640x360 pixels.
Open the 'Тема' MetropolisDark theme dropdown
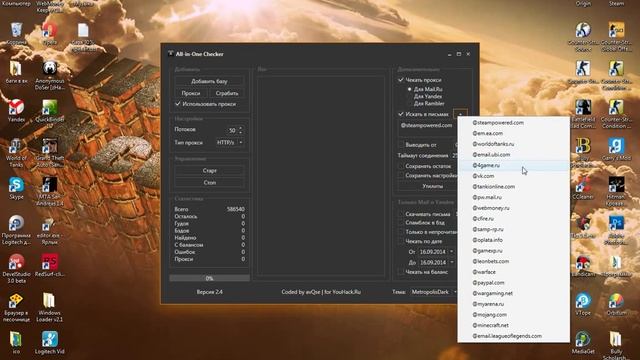coord(433,292)
